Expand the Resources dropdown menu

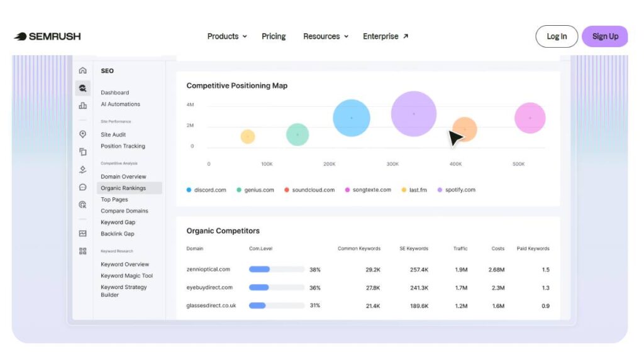point(326,36)
